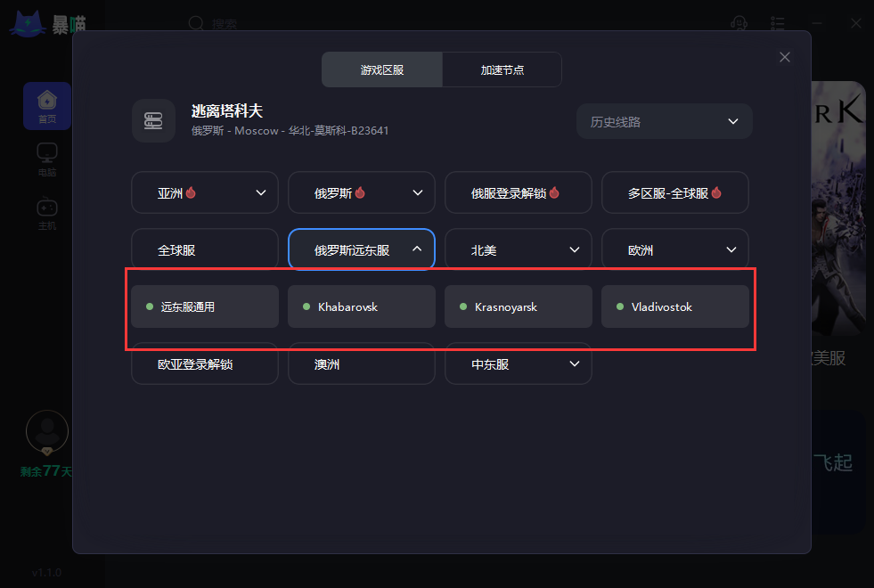The image size is (874, 588).
Task: Open the 首页 home sidebar icon
Action: 47,106
